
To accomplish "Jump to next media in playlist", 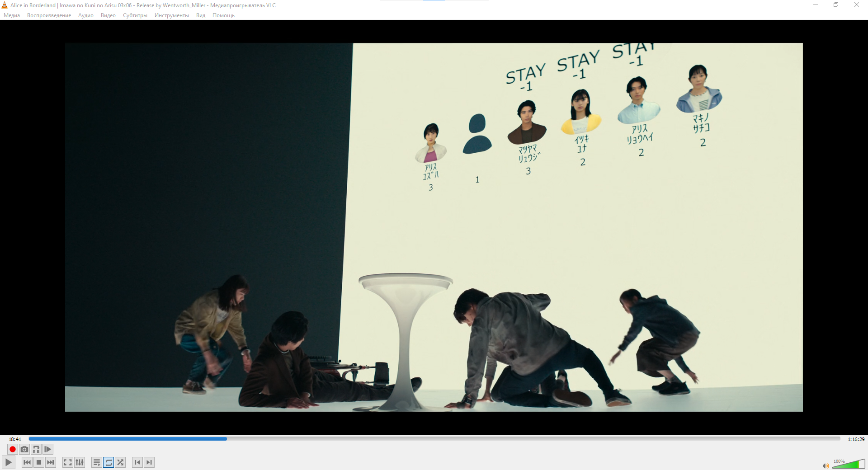I will pos(51,462).
